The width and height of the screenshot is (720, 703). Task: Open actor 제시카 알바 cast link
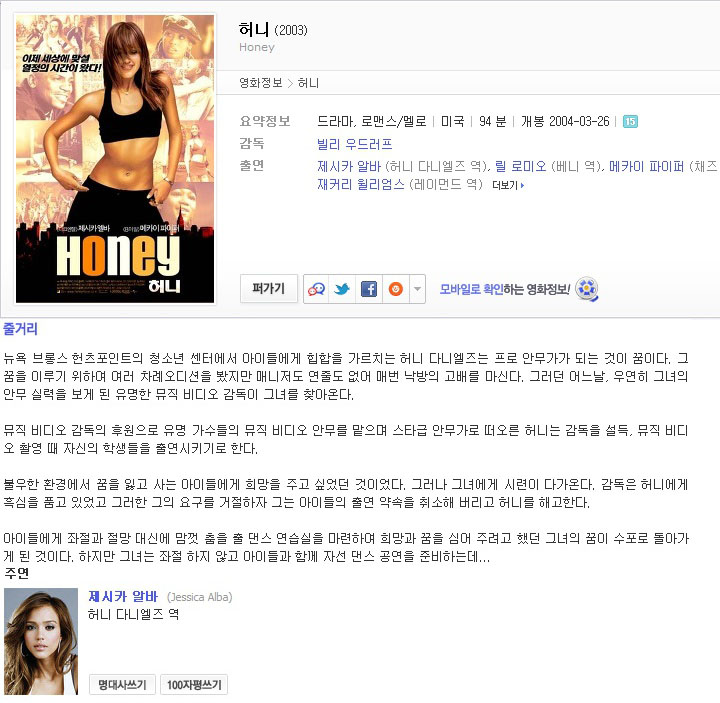[349, 166]
